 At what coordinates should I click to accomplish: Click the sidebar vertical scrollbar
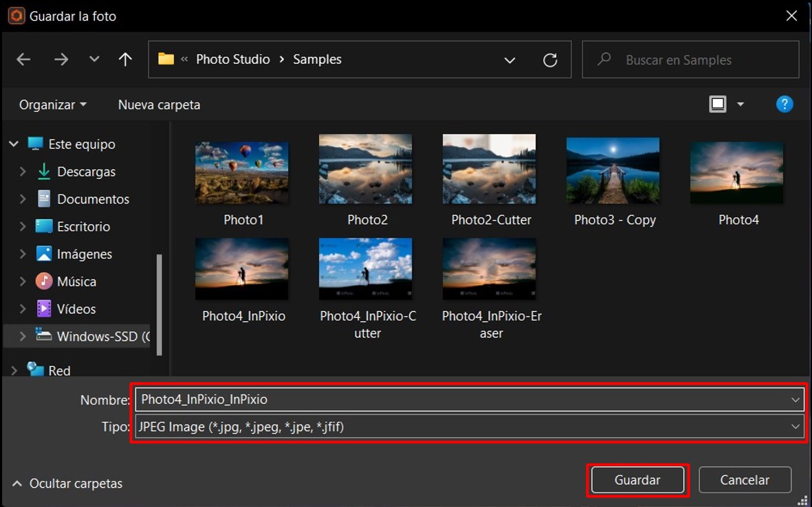click(x=159, y=304)
